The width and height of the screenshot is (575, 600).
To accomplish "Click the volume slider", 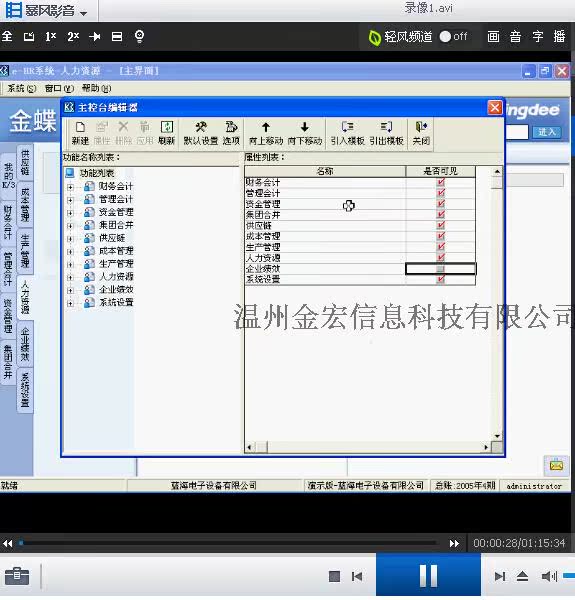I will [x=569, y=576].
